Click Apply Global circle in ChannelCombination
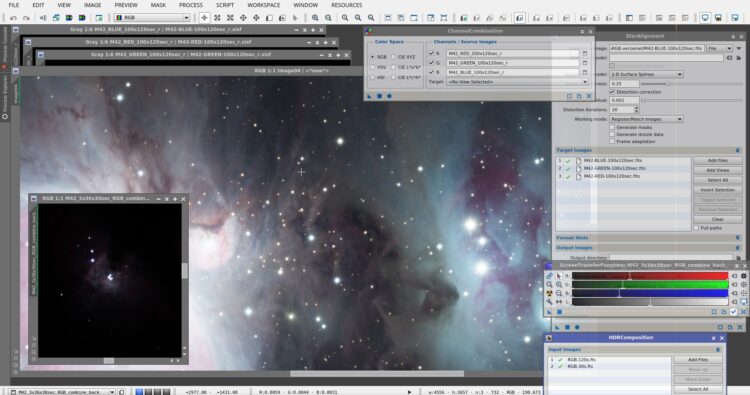Viewport: 750px width, 395px height. point(389,96)
